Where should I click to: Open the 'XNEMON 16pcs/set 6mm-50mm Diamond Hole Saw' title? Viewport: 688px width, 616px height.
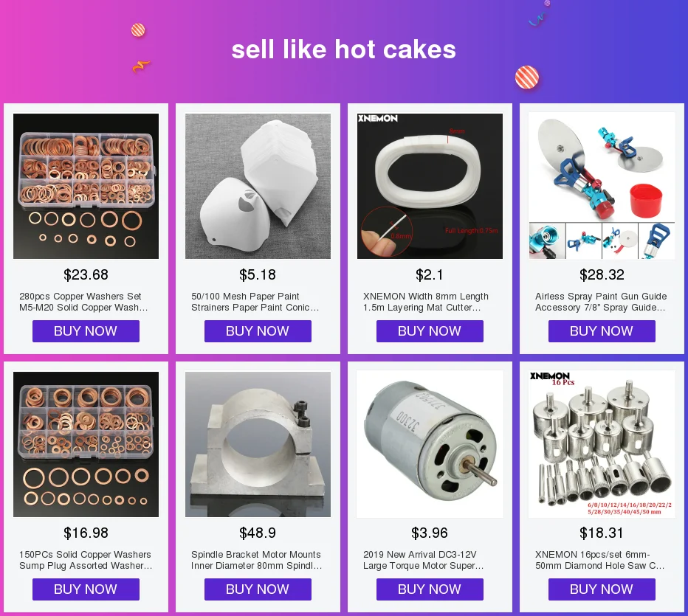coord(600,560)
